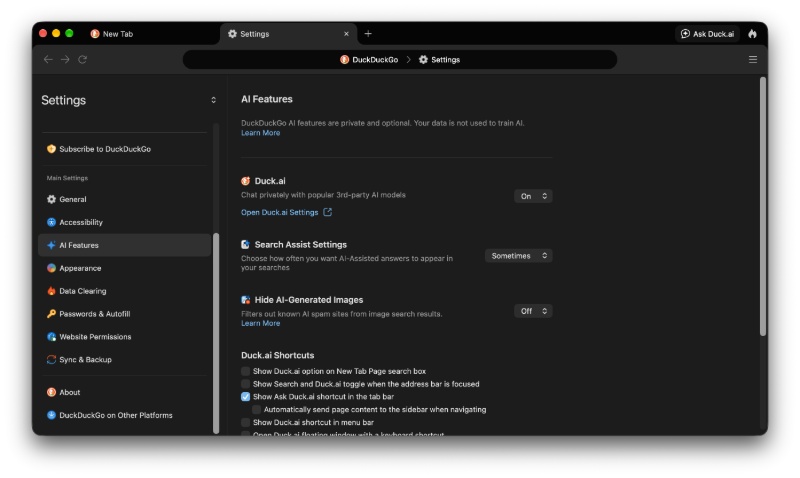Click the Data Clearing flame icon
The width and height of the screenshot is (800, 478).
point(52,291)
